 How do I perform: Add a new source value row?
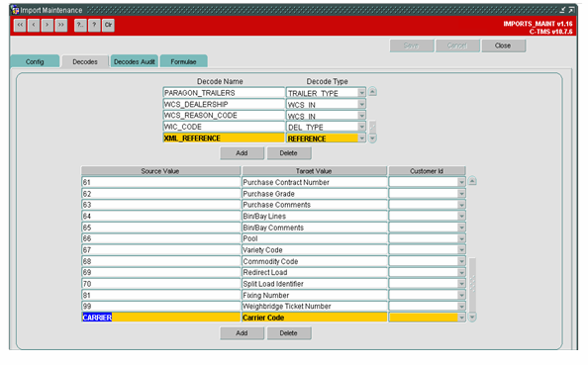(242, 332)
